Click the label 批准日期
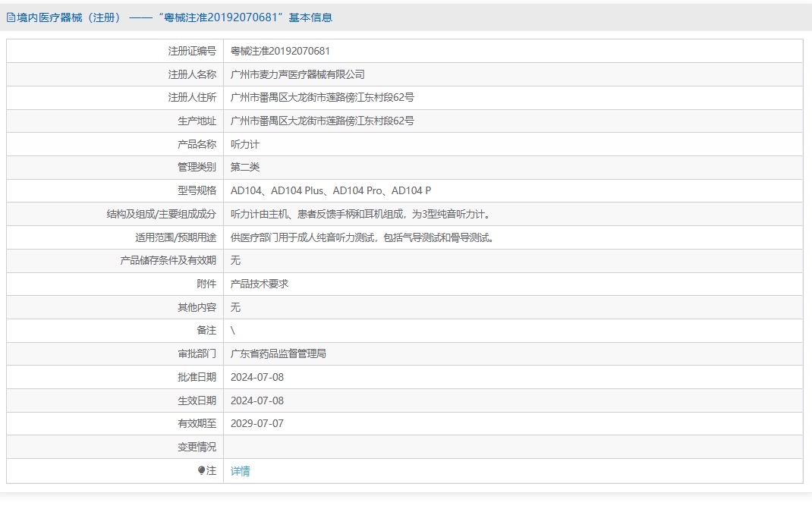 tap(197, 377)
